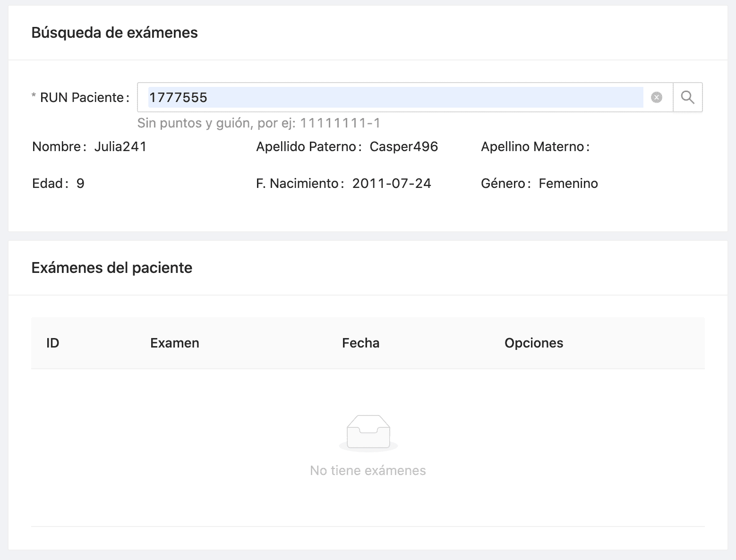Click the 'Búsqueda de exámenes' heading
Viewport: 736px width, 560px height.
pyautogui.click(x=114, y=33)
